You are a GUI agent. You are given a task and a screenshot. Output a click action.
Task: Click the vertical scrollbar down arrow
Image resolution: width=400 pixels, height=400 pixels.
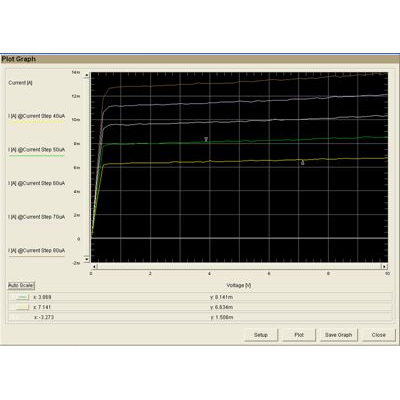[87, 259]
